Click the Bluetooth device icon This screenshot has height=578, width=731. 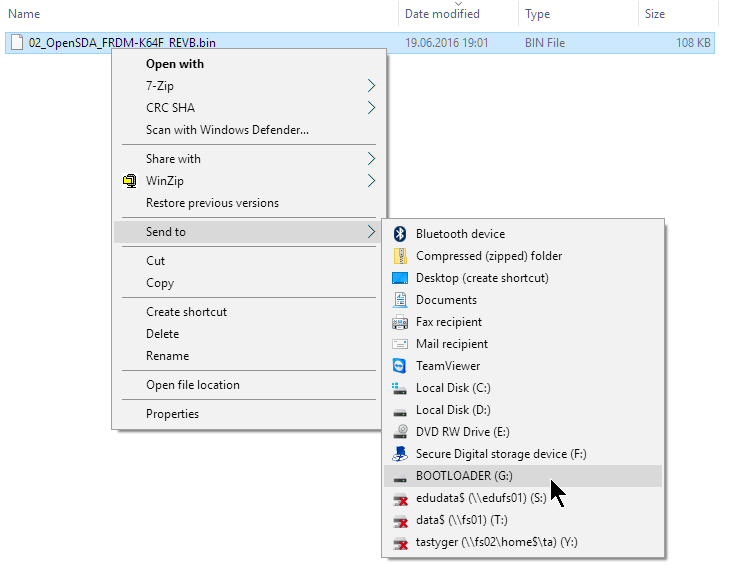(x=400, y=234)
